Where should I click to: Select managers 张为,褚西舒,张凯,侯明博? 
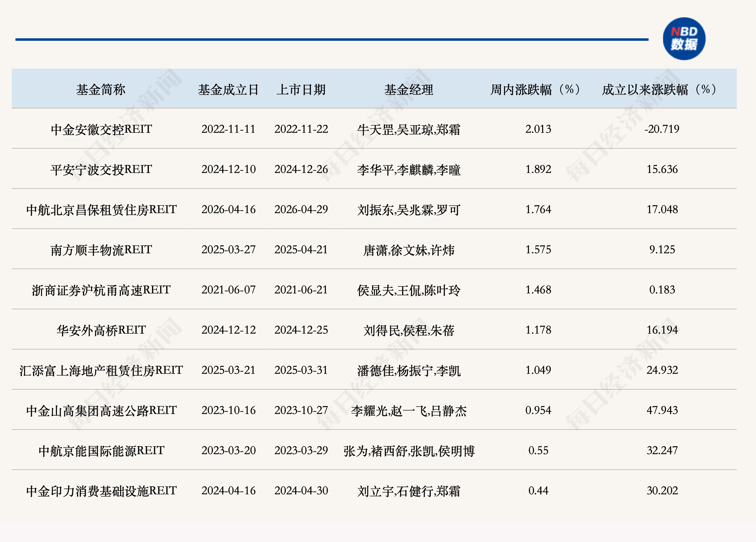pyautogui.click(x=409, y=451)
